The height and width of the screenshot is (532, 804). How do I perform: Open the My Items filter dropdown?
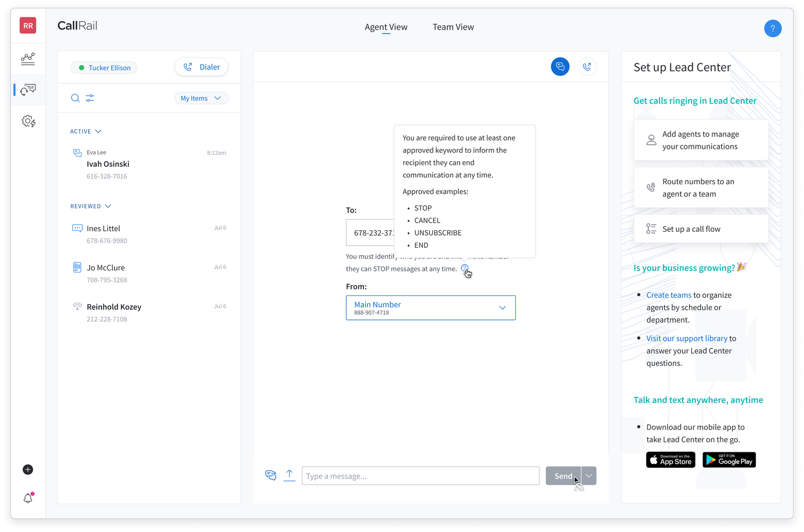(201, 98)
